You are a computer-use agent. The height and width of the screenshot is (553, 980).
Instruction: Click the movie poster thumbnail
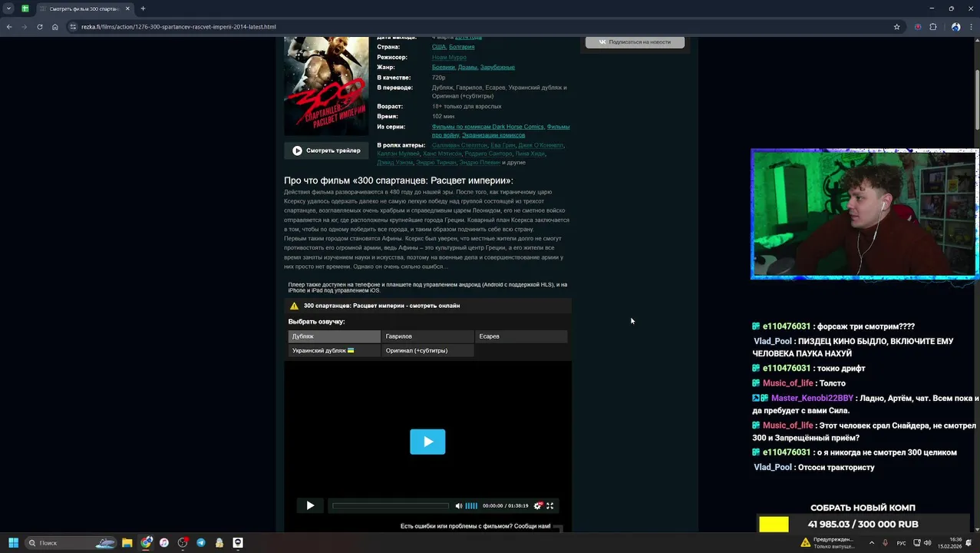click(x=326, y=86)
